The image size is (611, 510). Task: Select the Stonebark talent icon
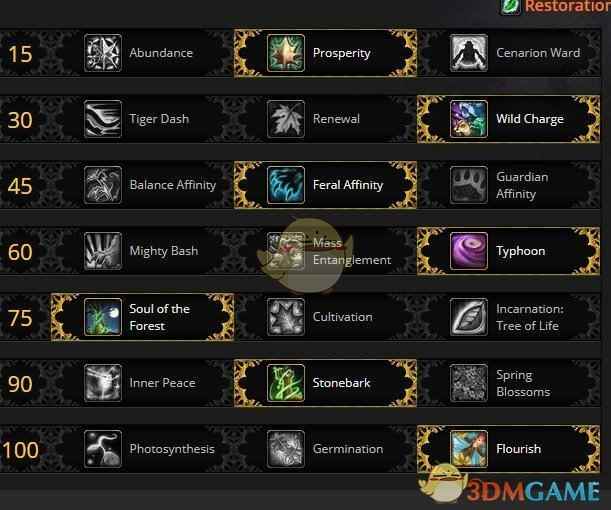[x=286, y=383]
